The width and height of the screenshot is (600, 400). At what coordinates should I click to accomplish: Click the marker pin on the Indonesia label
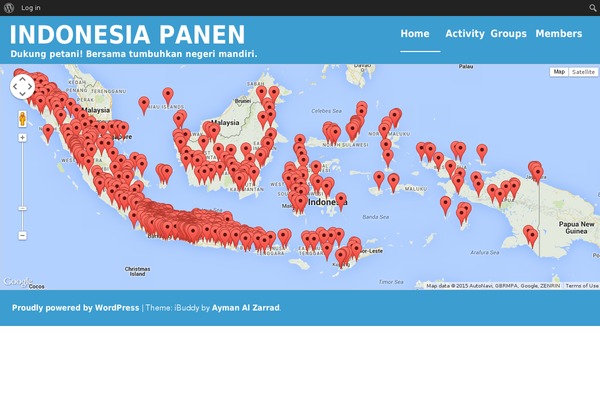coord(341,200)
